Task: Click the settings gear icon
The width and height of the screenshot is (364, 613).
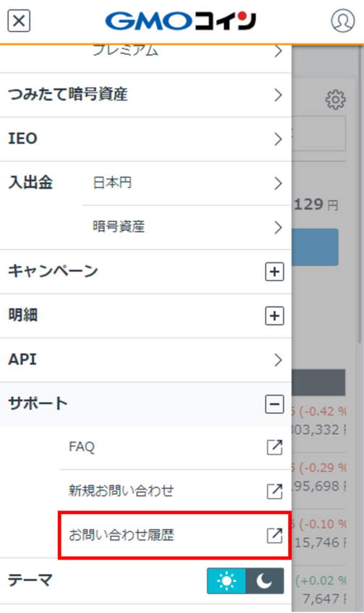Action: tap(336, 100)
